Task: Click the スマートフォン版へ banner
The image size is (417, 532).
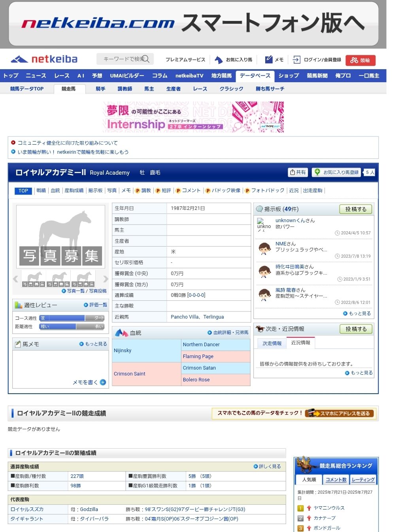Action: coord(194,24)
